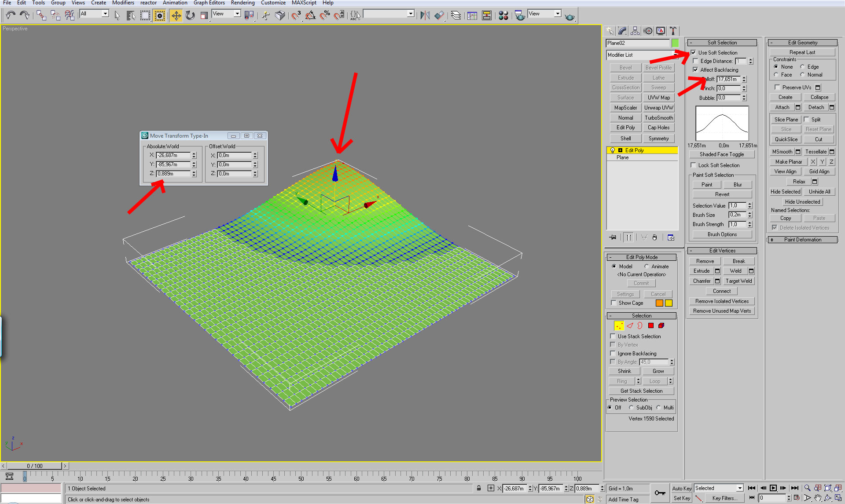Select Polygon sub-object level red square

[650, 326]
